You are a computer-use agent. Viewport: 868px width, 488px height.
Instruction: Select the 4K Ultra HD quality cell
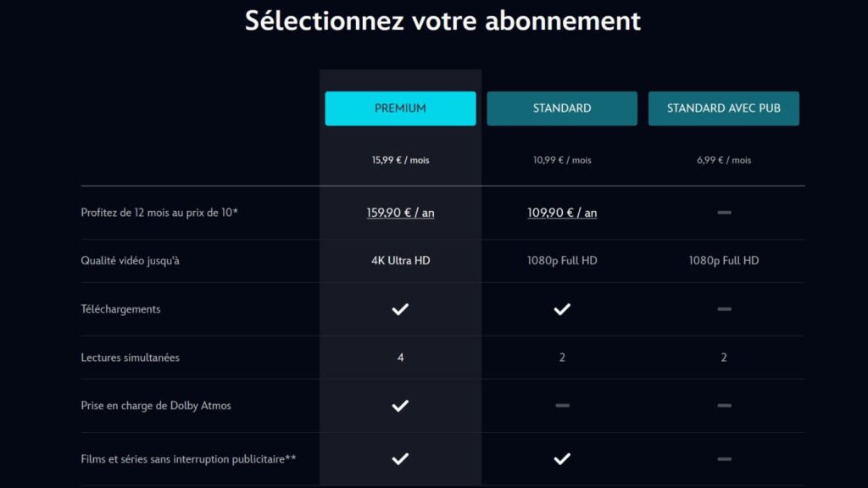click(400, 261)
